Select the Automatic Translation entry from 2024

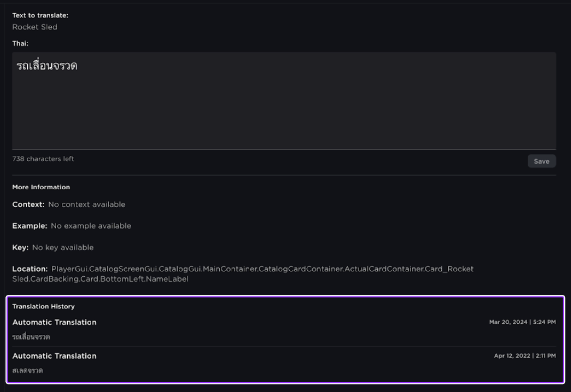click(x=54, y=322)
